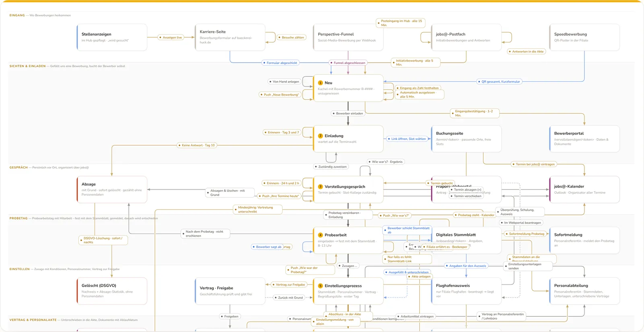
Task: Click 'Keine Antwort · Tag 10' label
Action: pos(197,145)
